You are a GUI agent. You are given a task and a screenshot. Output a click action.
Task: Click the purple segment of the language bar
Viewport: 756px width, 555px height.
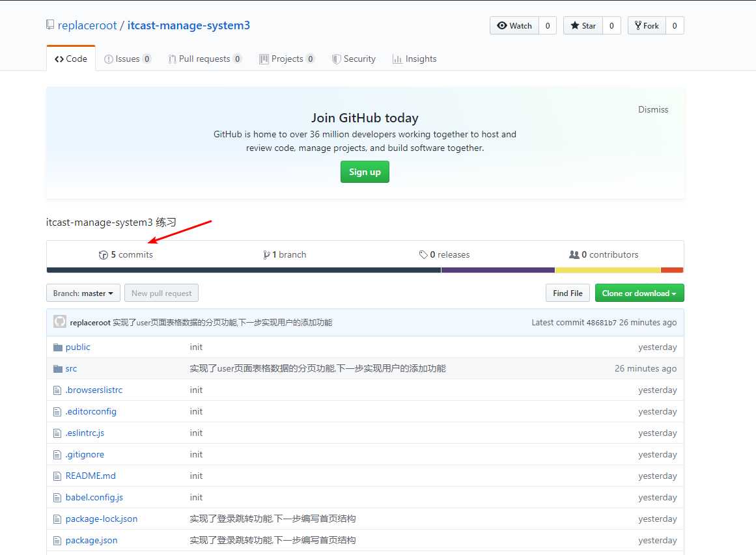click(x=498, y=270)
